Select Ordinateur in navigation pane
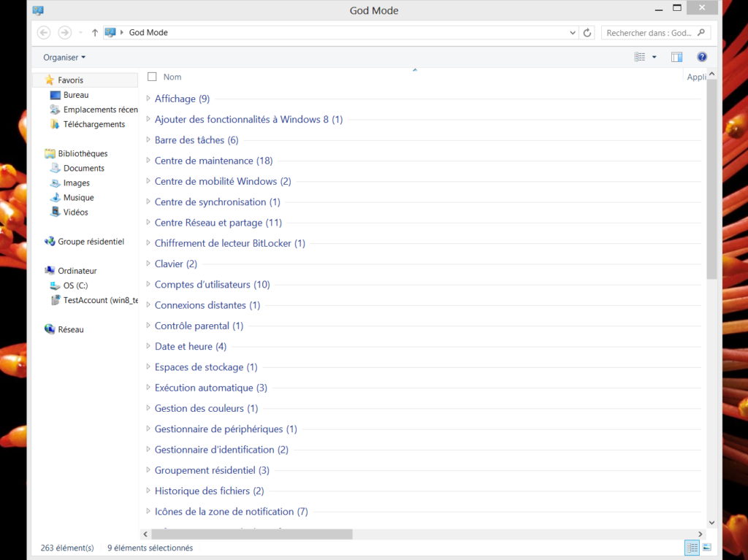748x560 pixels. (70, 270)
